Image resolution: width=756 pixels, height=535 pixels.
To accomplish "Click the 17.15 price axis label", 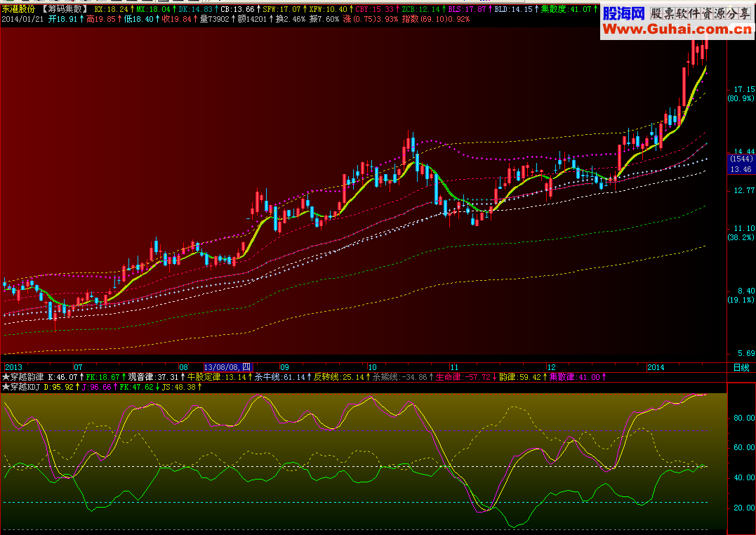I will tap(744, 89).
